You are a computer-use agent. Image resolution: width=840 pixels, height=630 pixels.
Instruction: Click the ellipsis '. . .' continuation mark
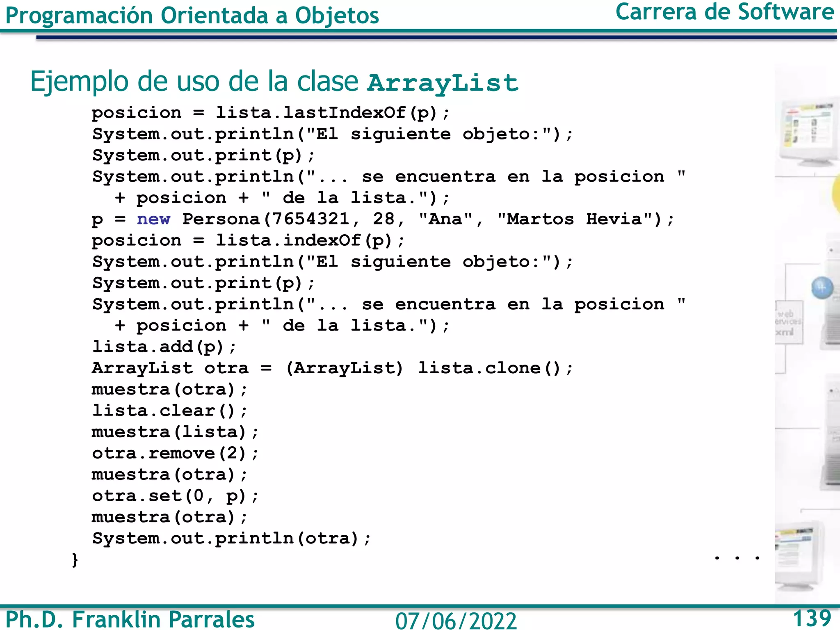(737, 558)
